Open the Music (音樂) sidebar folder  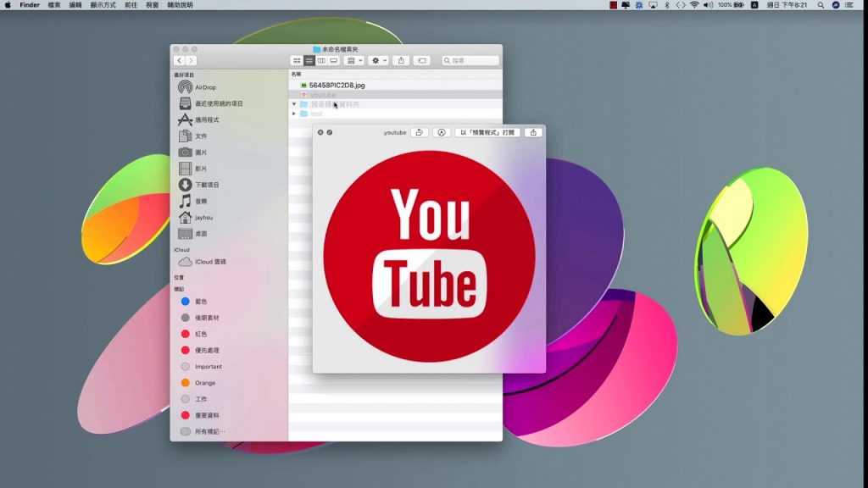tap(200, 201)
